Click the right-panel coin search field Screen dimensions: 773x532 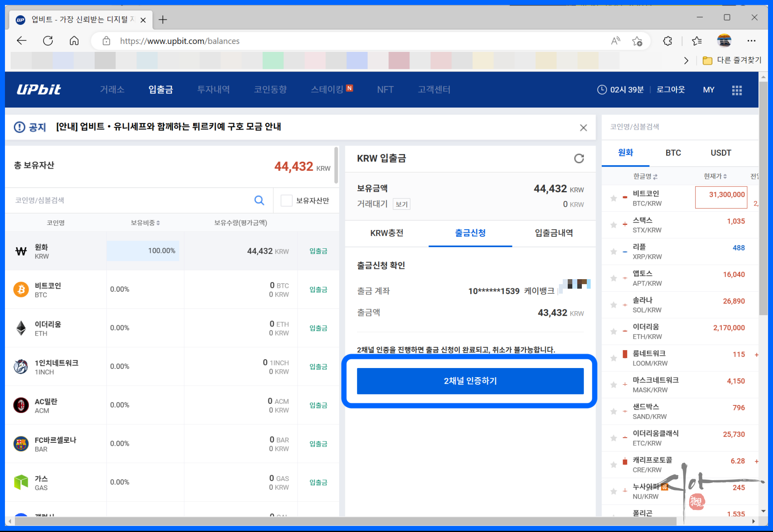(x=672, y=127)
